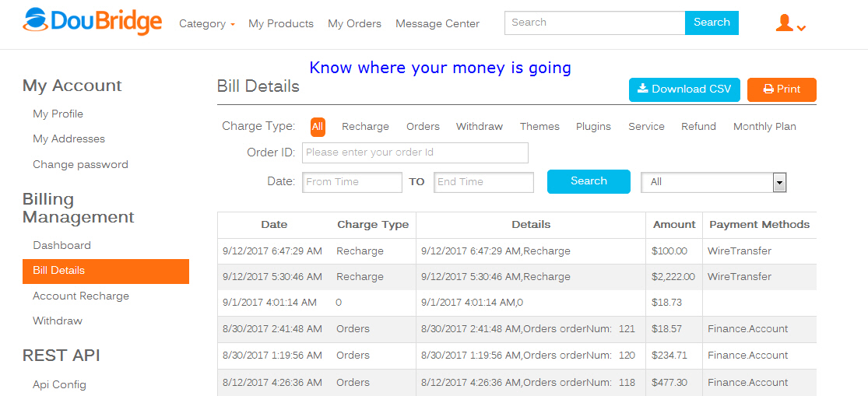Viewport: 868px width, 396px height.
Task: Select the All charge type filter
Action: (x=317, y=127)
